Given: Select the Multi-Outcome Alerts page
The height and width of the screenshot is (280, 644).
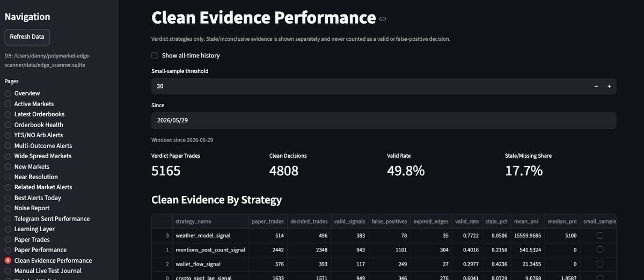Looking at the screenshot, I should pyautogui.click(x=38, y=146).
